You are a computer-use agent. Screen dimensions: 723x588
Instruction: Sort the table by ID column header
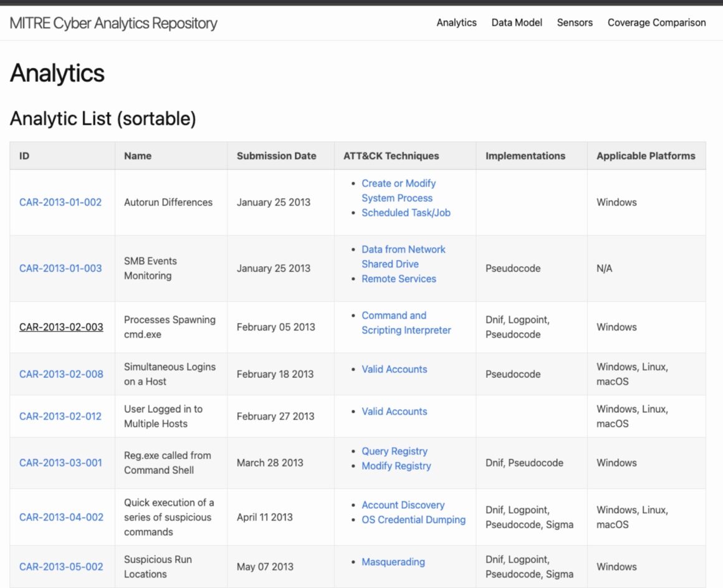[24, 156]
